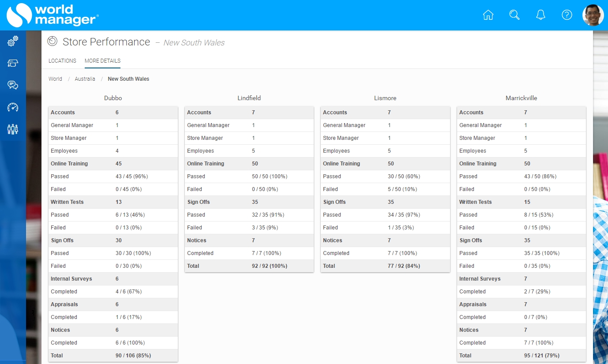Open the user profile avatar
This screenshot has width=608, height=364.
click(x=593, y=15)
